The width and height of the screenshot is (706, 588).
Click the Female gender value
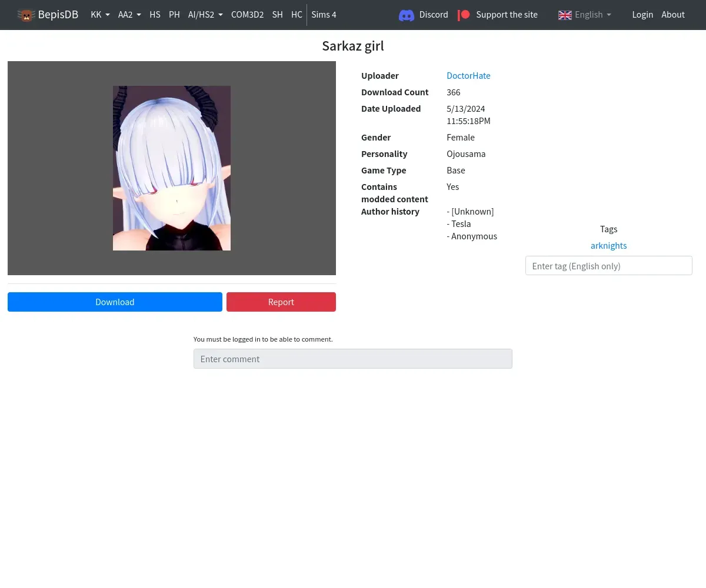click(461, 137)
